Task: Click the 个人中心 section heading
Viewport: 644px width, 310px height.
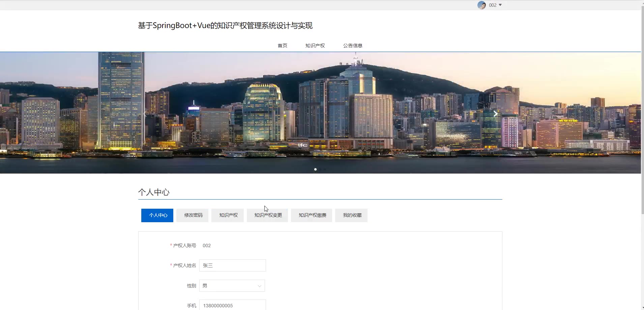Action: [x=154, y=192]
